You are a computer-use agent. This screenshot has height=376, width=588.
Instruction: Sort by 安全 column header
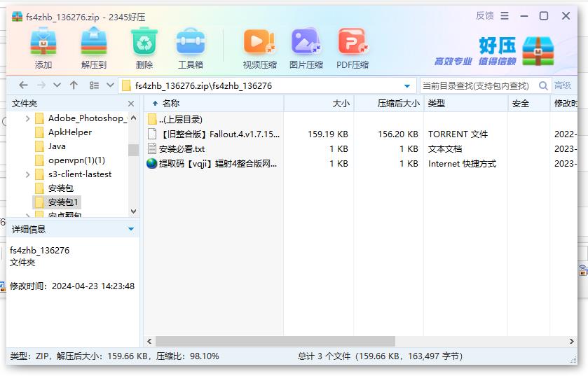tap(528, 104)
